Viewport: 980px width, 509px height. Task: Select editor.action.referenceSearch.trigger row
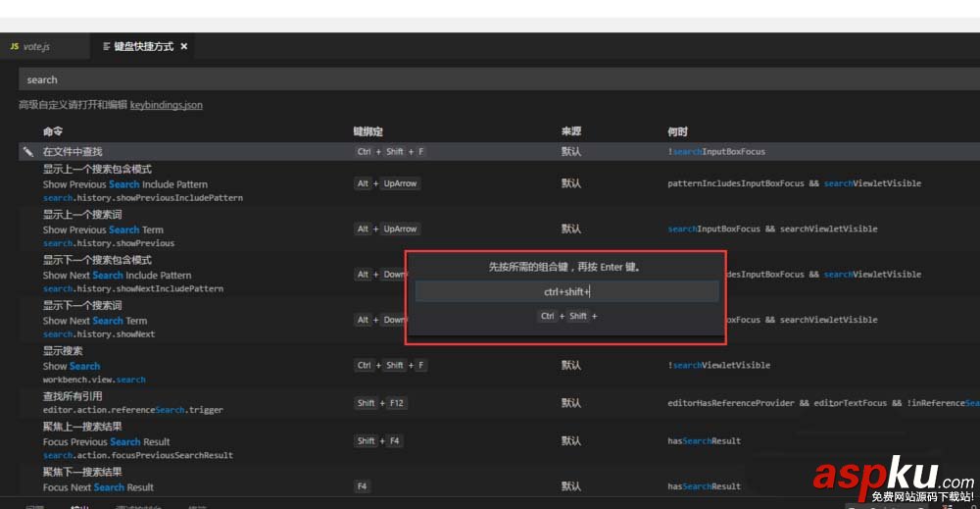point(499,403)
